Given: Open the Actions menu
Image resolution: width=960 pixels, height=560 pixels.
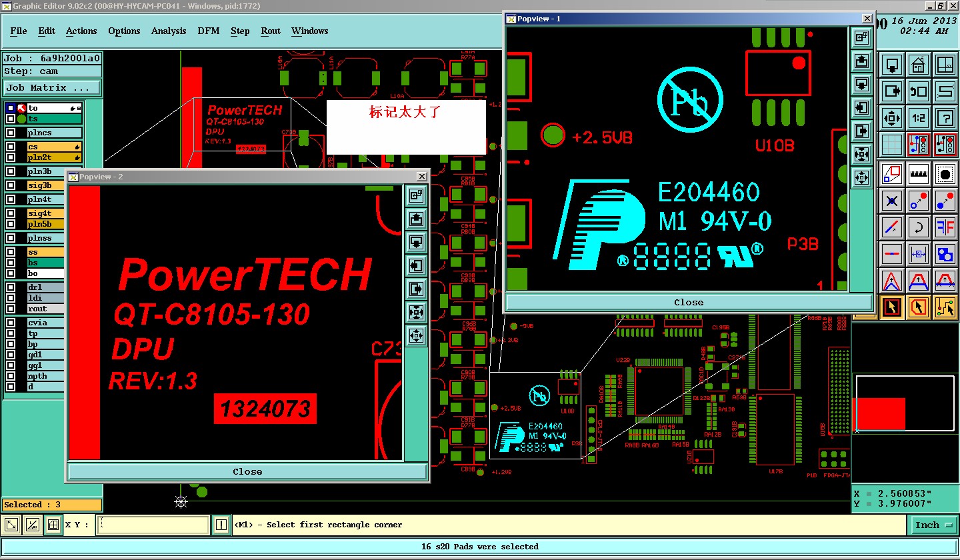Looking at the screenshot, I should pyautogui.click(x=81, y=31).
